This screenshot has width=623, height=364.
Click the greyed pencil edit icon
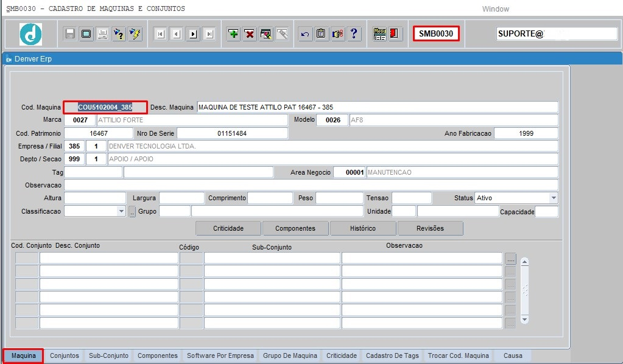(x=282, y=34)
